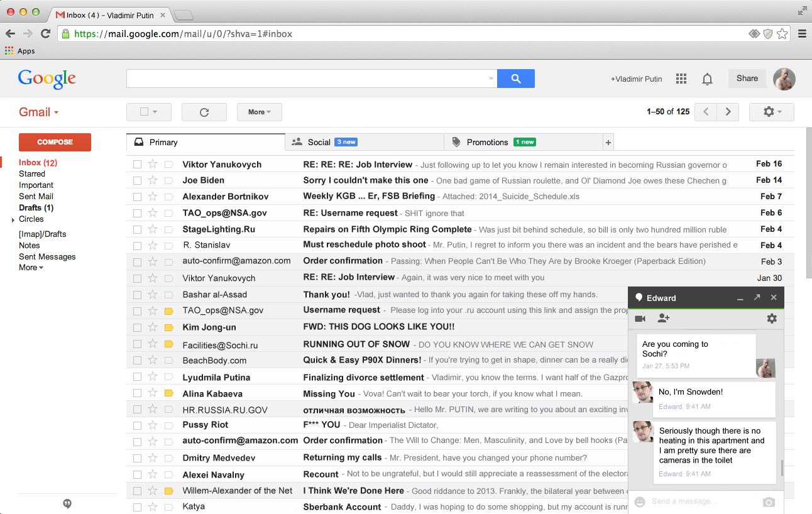Click the Gmail search input field

click(311, 79)
